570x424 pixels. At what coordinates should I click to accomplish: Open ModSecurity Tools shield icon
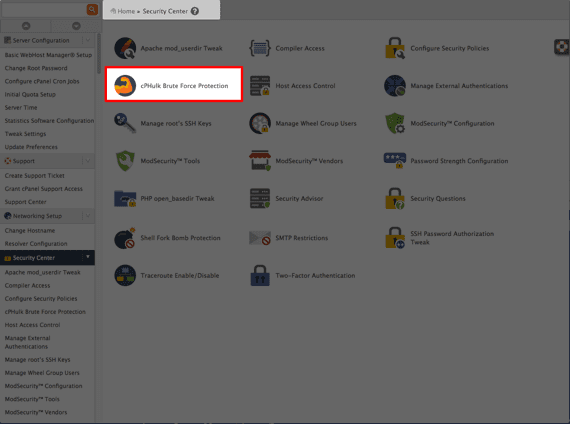pos(125,161)
